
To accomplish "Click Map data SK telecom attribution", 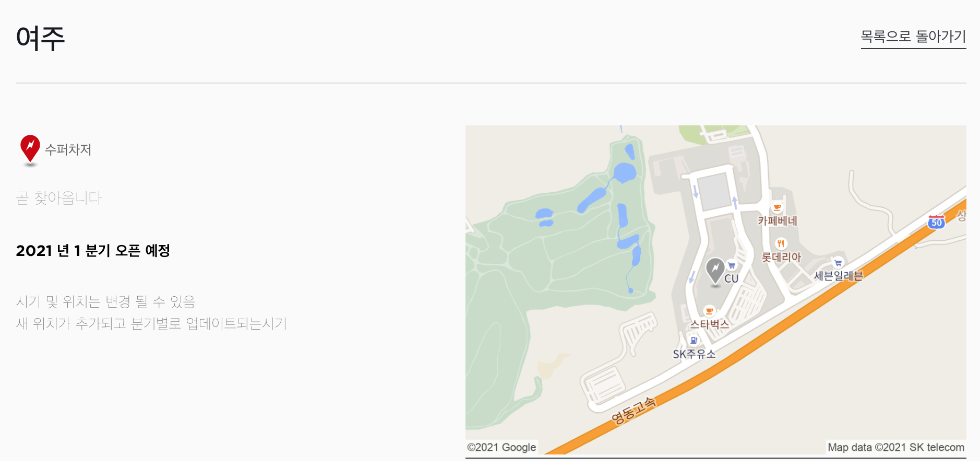I will coord(895,447).
